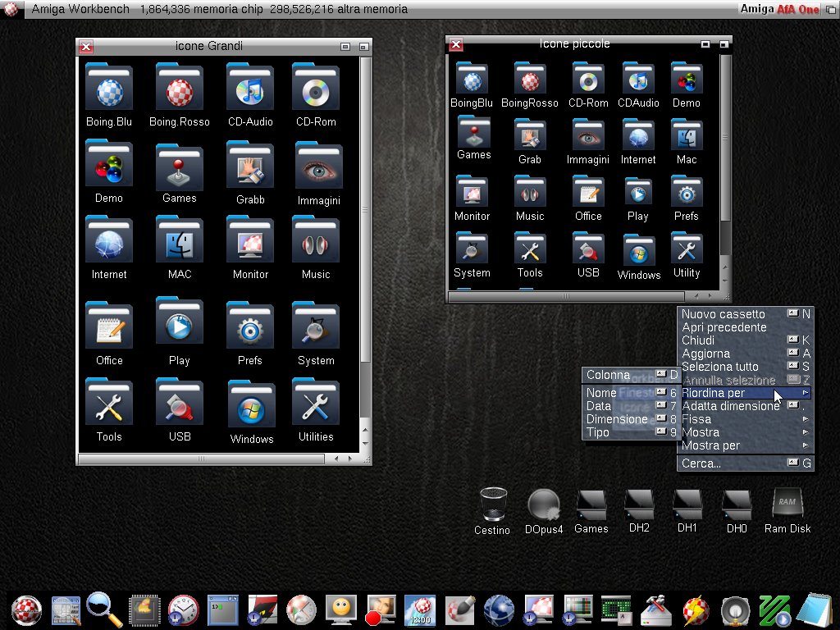Open the DH0 drive icon
This screenshot has height=630, width=840.
[x=736, y=506]
